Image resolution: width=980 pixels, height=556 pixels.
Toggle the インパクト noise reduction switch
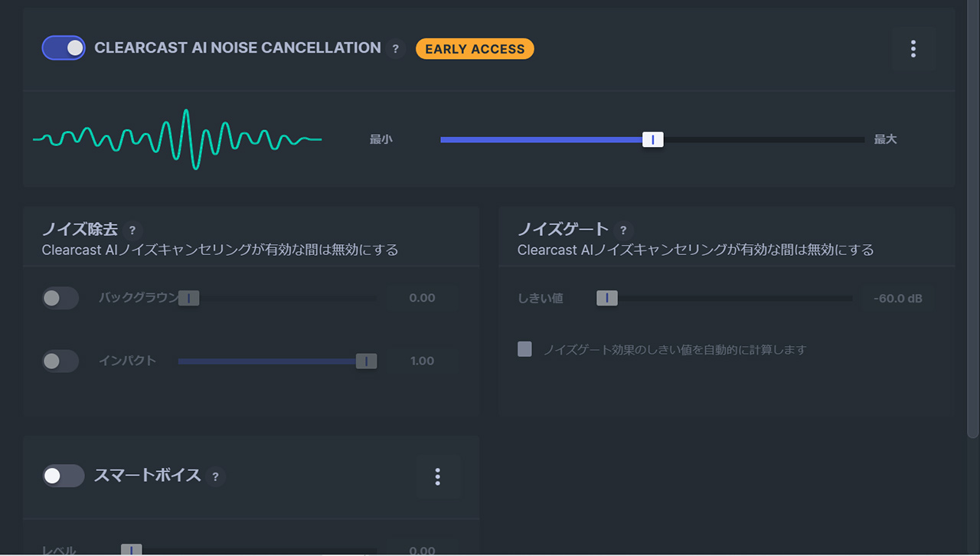point(60,361)
